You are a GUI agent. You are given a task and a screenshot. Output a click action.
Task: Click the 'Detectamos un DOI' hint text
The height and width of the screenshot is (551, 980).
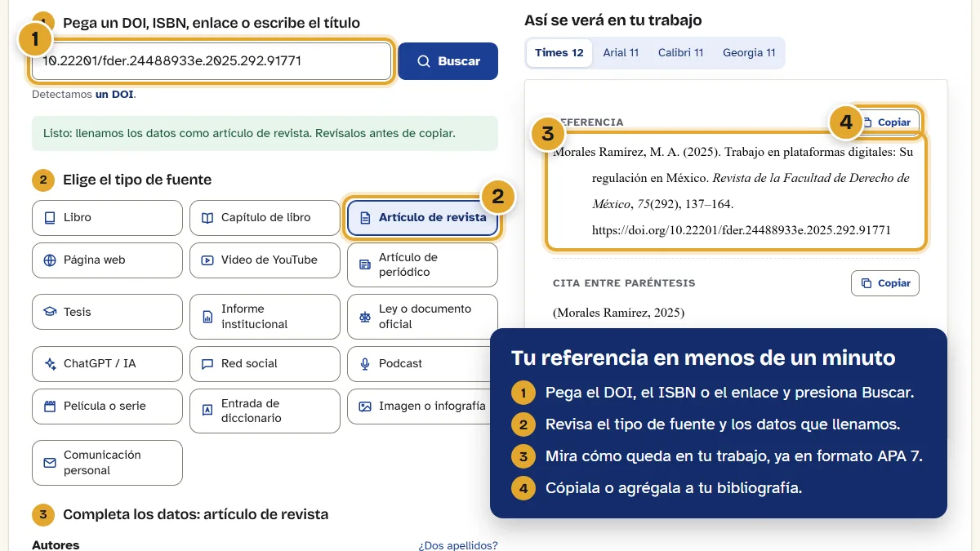point(84,94)
